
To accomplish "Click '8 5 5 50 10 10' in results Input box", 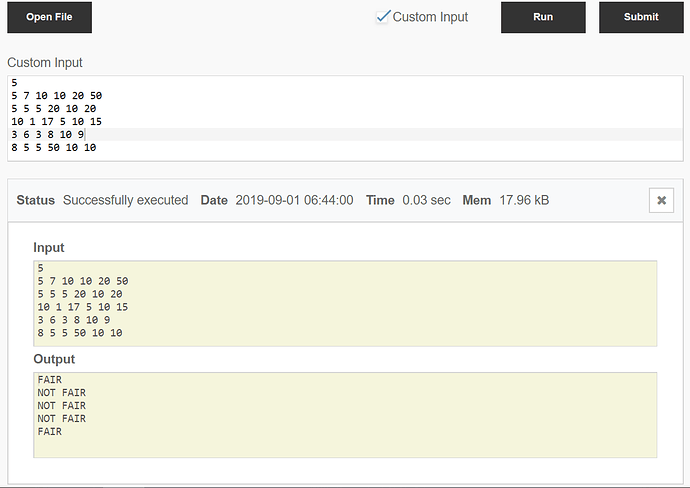I will [80, 333].
